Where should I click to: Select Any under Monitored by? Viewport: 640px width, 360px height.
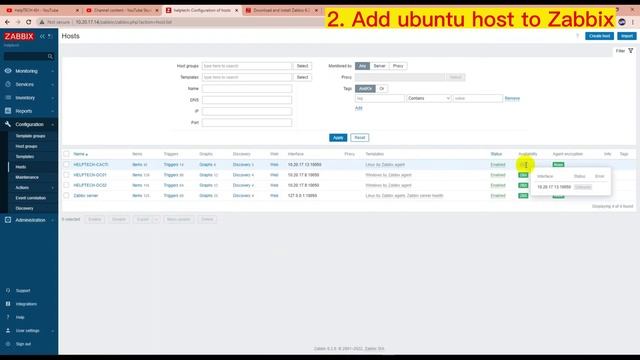coord(362,66)
